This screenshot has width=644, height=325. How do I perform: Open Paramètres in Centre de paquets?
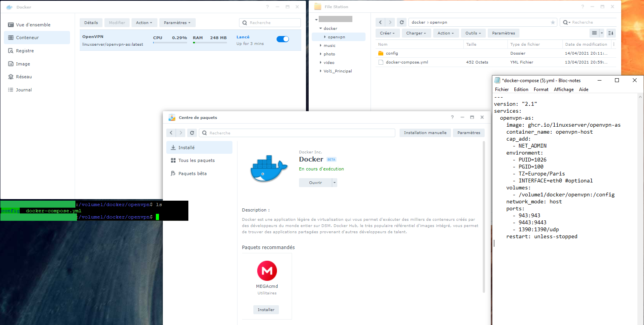469,133
